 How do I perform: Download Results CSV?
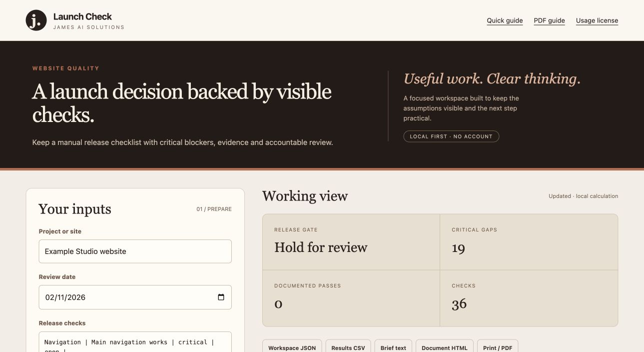[x=348, y=346]
